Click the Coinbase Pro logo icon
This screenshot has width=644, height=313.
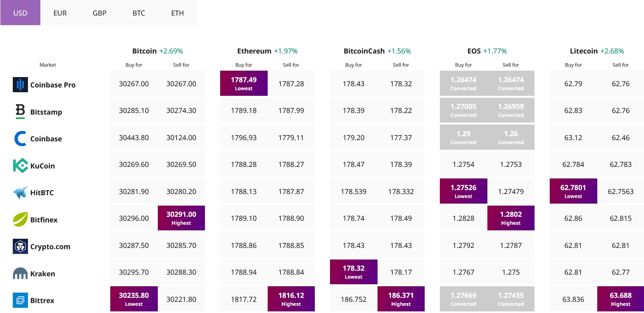click(x=20, y=85)
